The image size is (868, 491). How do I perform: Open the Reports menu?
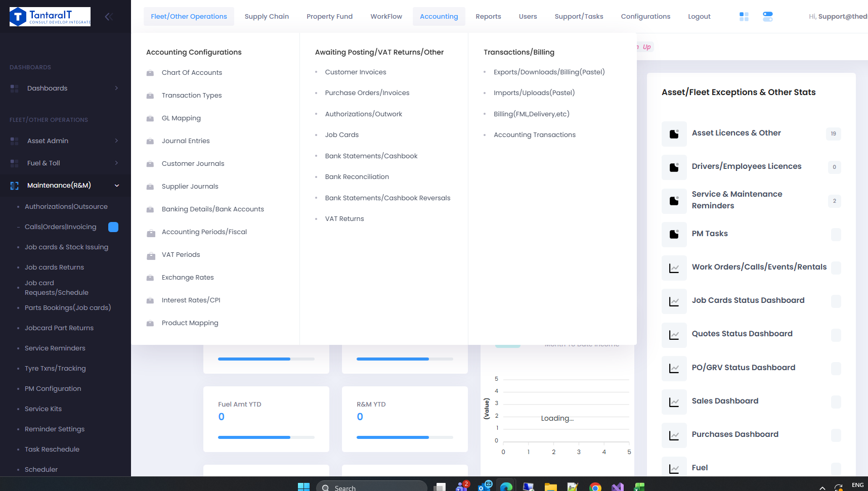[x=488, y=17]
